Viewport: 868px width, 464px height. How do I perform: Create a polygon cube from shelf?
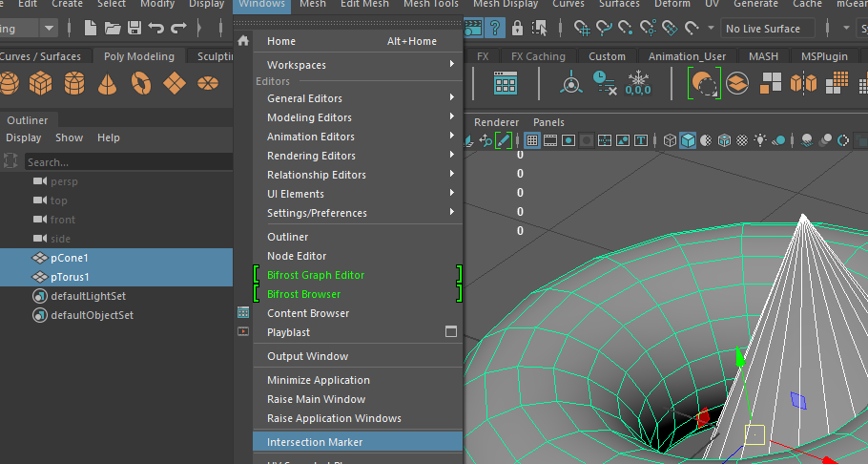(x=41, y=83)
